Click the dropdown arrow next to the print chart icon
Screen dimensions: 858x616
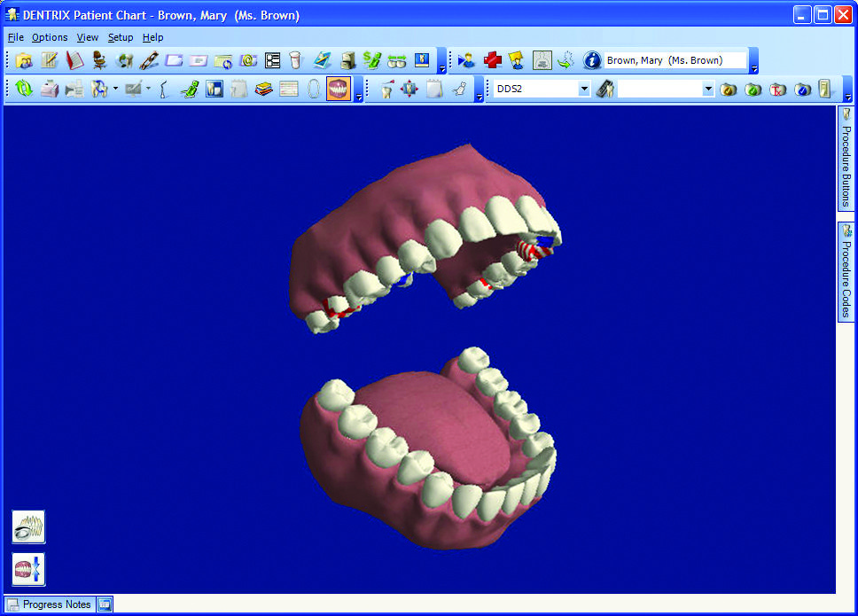coord(115,89)
